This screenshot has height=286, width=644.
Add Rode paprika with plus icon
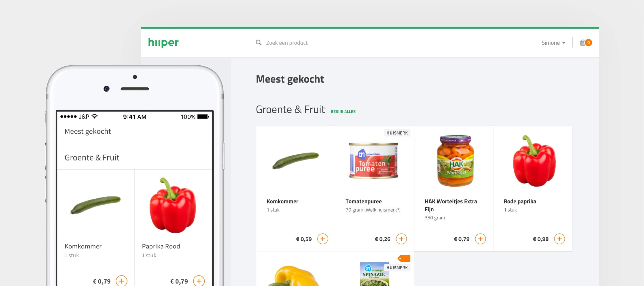[x=559, y=239]
